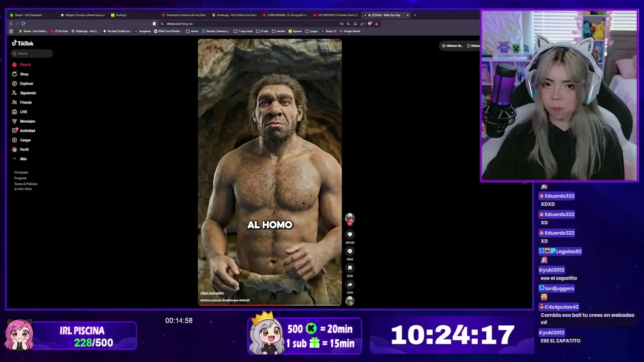
Task: Like the TikTok video with the heart
Action: 350,234
